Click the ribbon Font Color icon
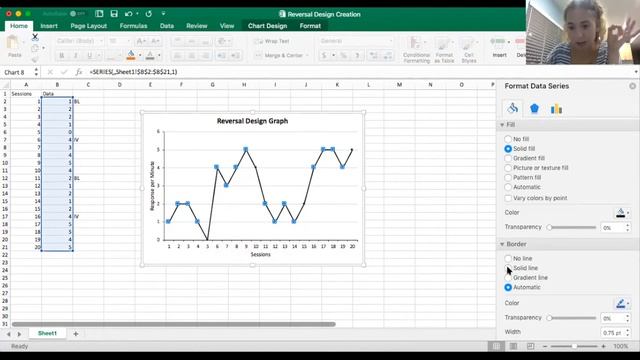Viewport: 640px width, 360px height. 150,55
